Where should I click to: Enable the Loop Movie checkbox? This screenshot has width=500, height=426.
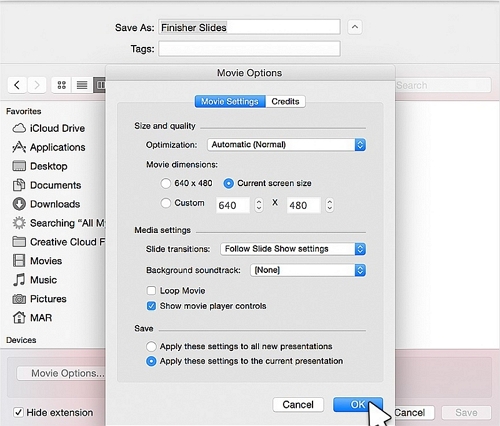[151, 291]
